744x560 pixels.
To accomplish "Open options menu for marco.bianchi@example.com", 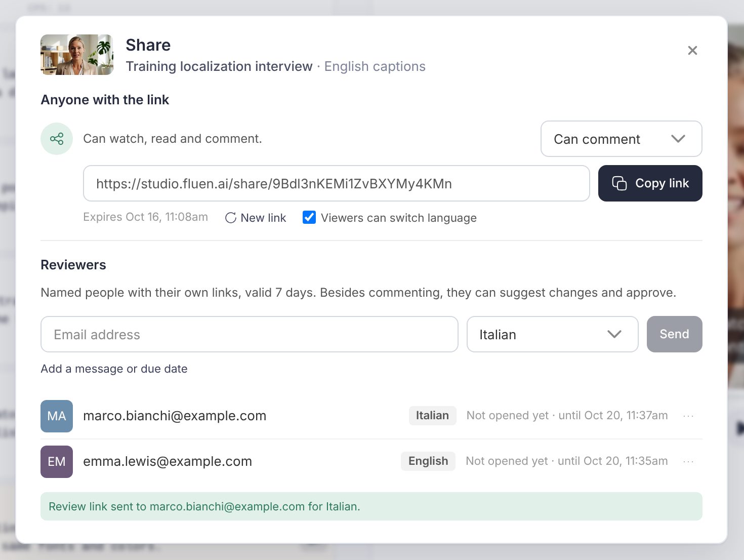I will click(688, 416).
